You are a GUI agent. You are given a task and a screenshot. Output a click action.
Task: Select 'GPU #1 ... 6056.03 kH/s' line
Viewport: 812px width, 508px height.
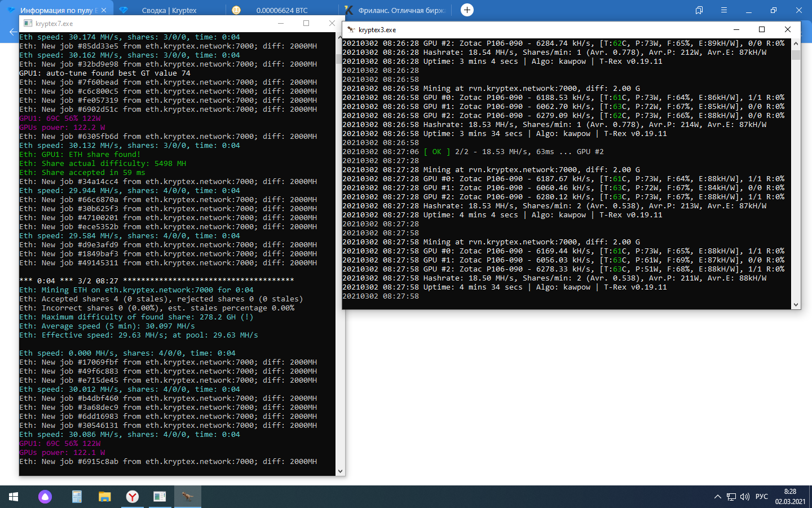[x=563, y=260]
